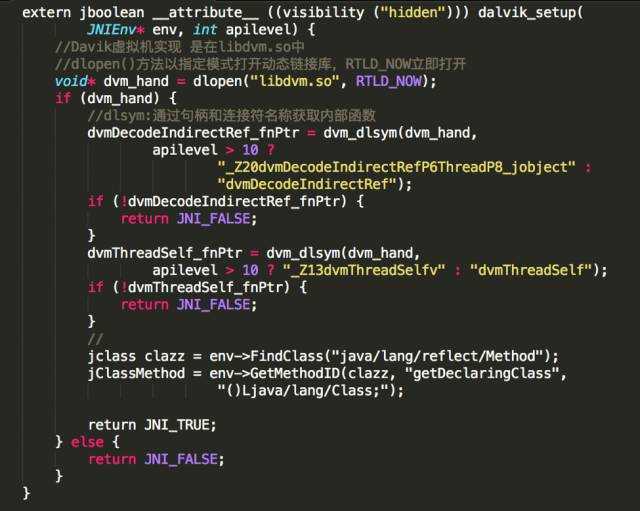The width and height of the screenshot is (640, 511).
Task: Place cursor on the "hidden" visibility string
Action: tap(413, 13)
